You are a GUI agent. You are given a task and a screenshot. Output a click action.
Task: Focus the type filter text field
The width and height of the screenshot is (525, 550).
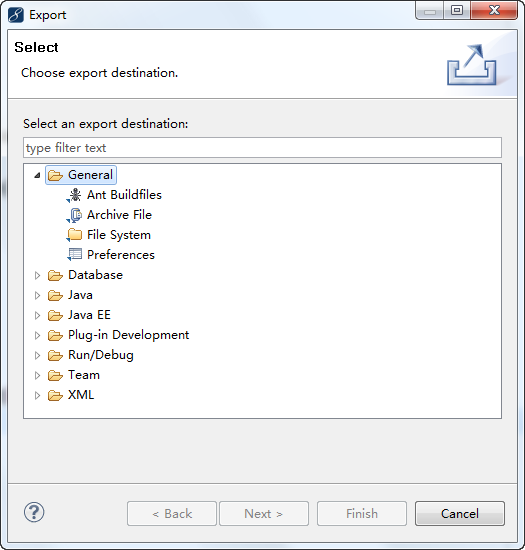[x=262, y=148]
